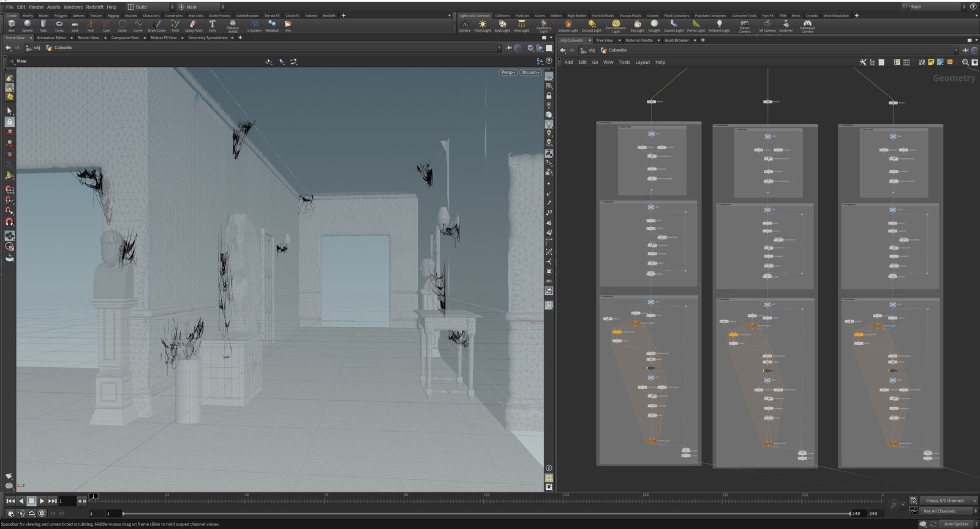Add an Ambient Light from the shelf
Screen dimensions: 980x529
(719, 26)
